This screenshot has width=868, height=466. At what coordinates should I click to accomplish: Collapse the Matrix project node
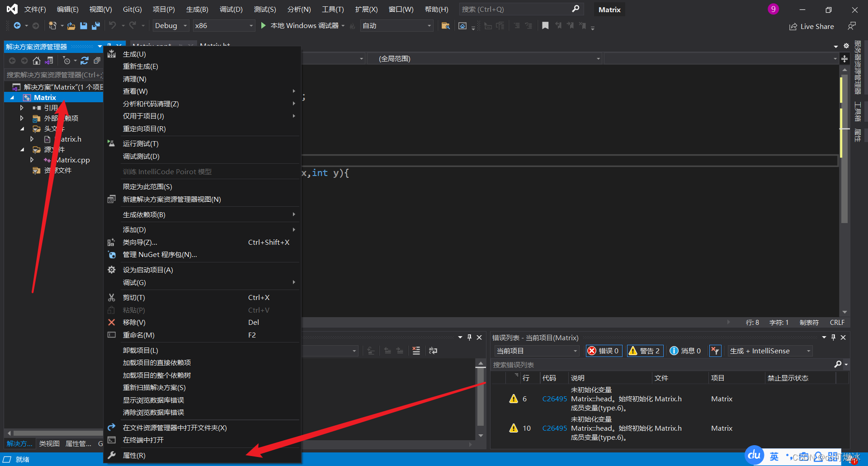(12, 98)
